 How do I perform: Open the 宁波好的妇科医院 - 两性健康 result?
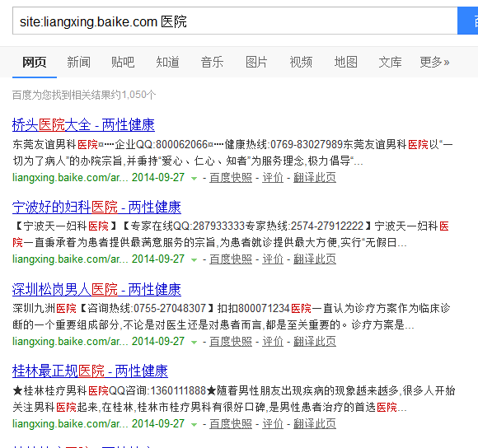96,207
